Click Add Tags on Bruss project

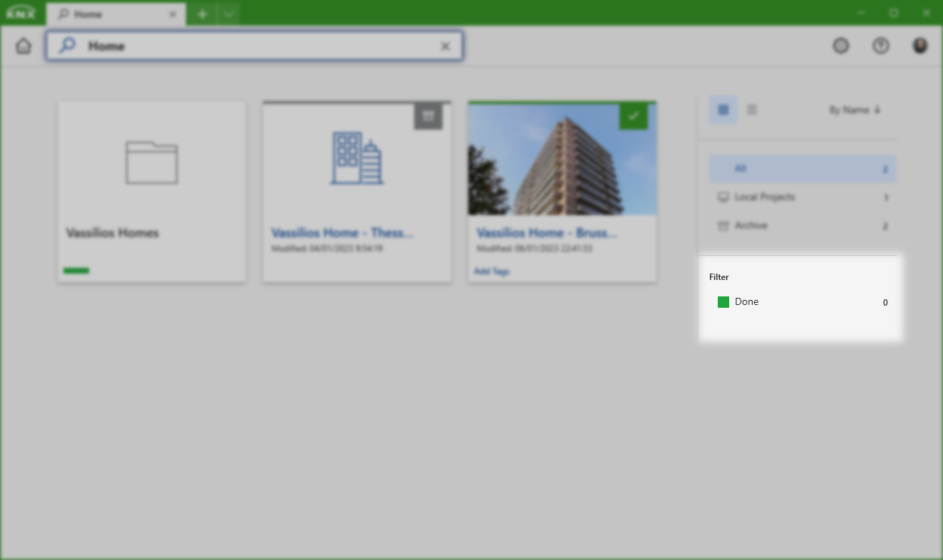pos(492,271)
